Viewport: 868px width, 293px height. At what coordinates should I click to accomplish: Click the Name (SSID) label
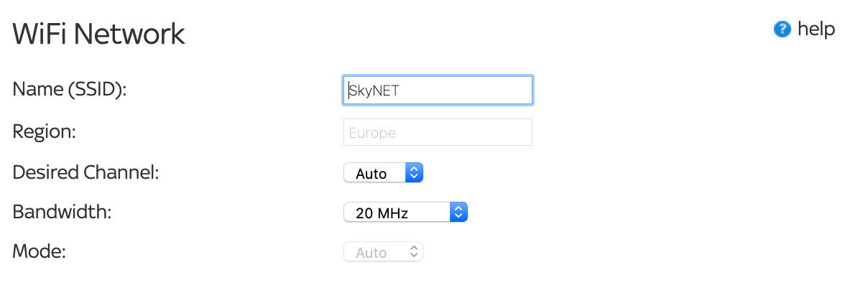(70, 90)
